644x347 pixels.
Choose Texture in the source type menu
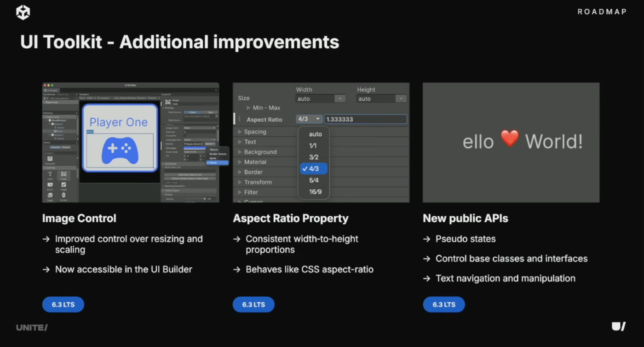tap(214, 150)
